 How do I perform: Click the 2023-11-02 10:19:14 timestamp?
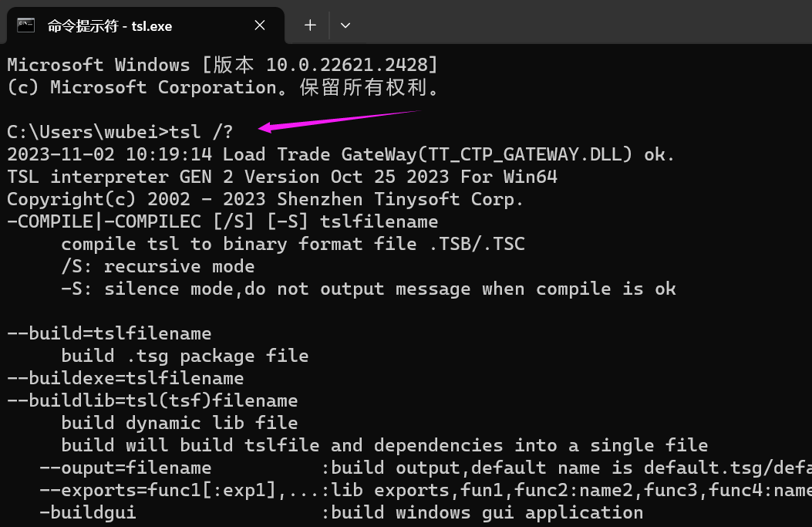coord(109,154)
